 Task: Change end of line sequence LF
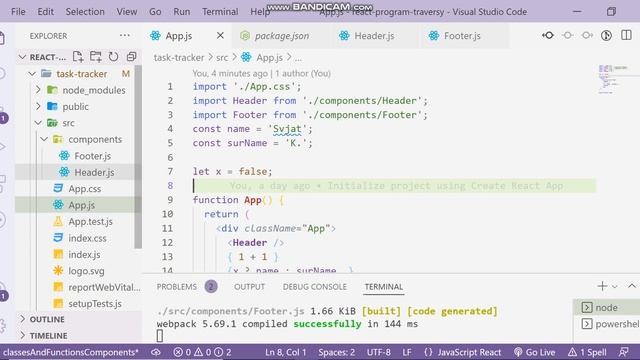pos(407,352)
